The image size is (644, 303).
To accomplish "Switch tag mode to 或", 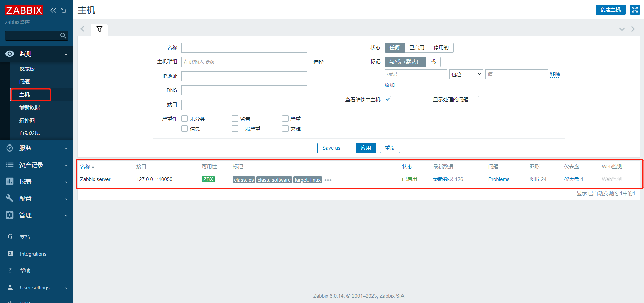I will click(x=433, y=62).
